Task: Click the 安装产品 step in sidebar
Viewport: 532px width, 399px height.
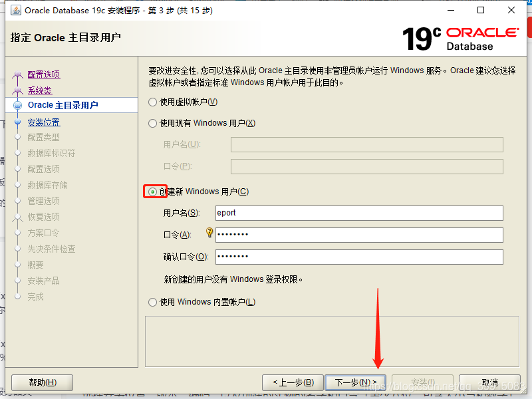Action: coord(43,281)
